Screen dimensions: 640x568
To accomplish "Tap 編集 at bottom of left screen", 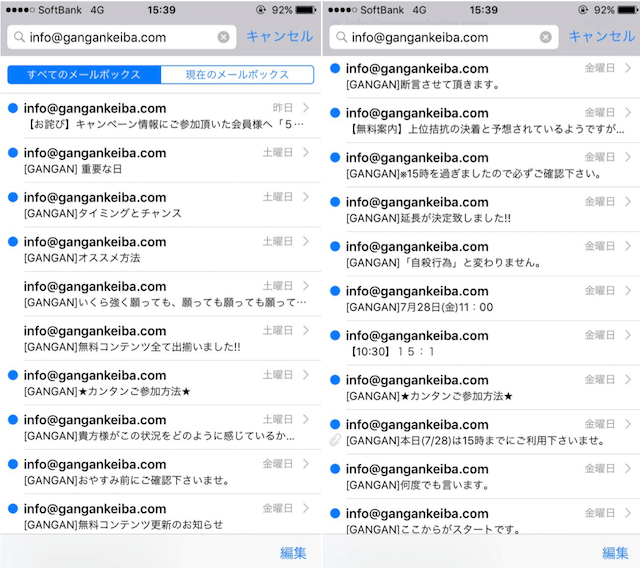I will pos(293,553).
